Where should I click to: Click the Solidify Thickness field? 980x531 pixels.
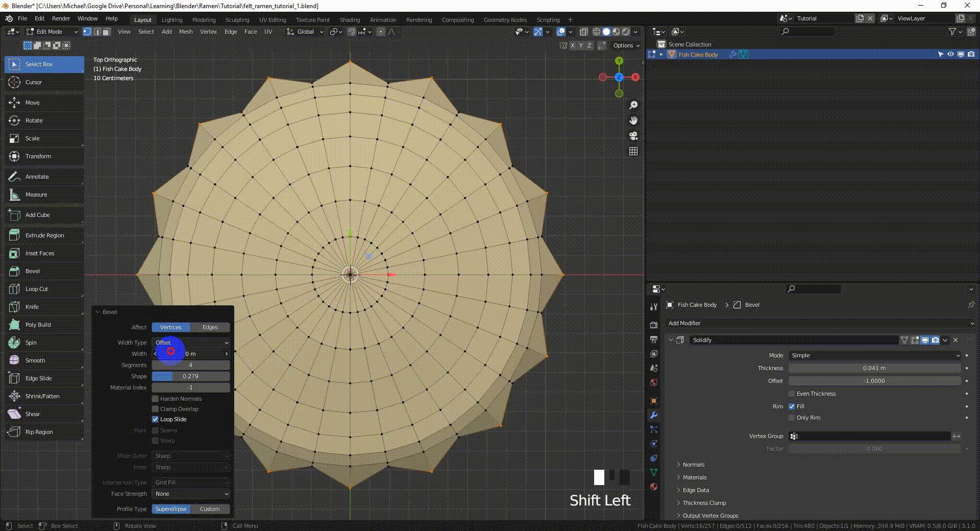874,368
